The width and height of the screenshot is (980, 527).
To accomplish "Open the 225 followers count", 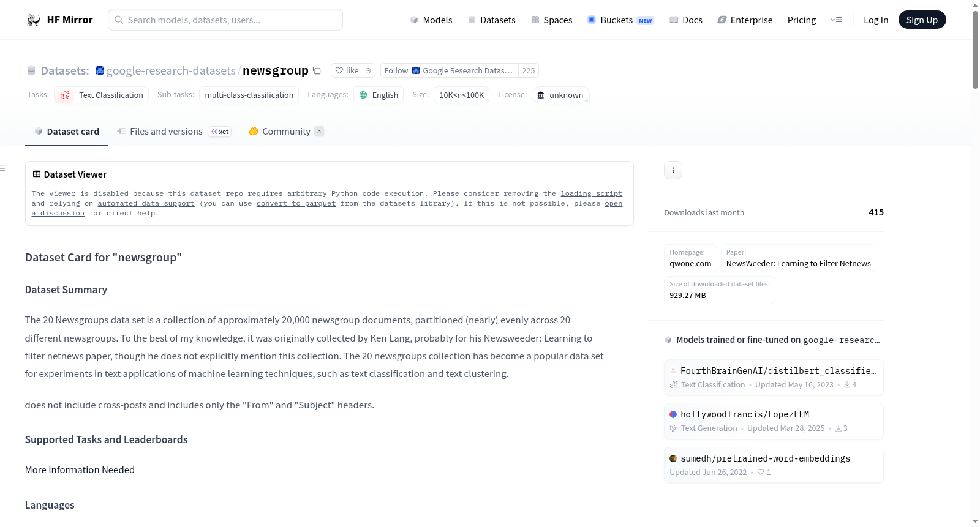I will (x=529, y=70).
